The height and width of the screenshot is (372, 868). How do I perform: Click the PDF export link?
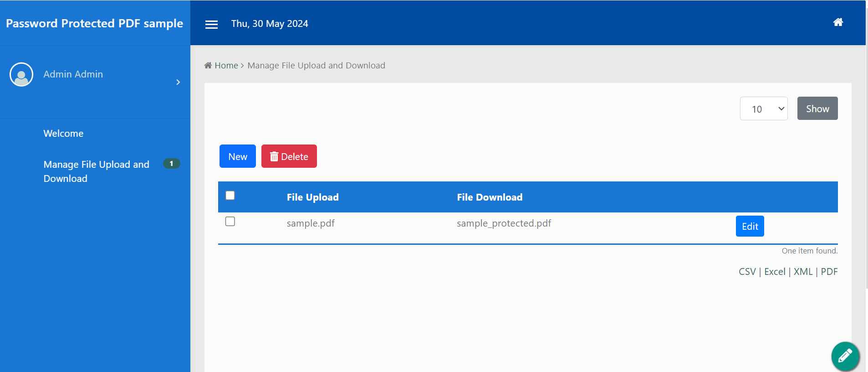click(829, 272)
